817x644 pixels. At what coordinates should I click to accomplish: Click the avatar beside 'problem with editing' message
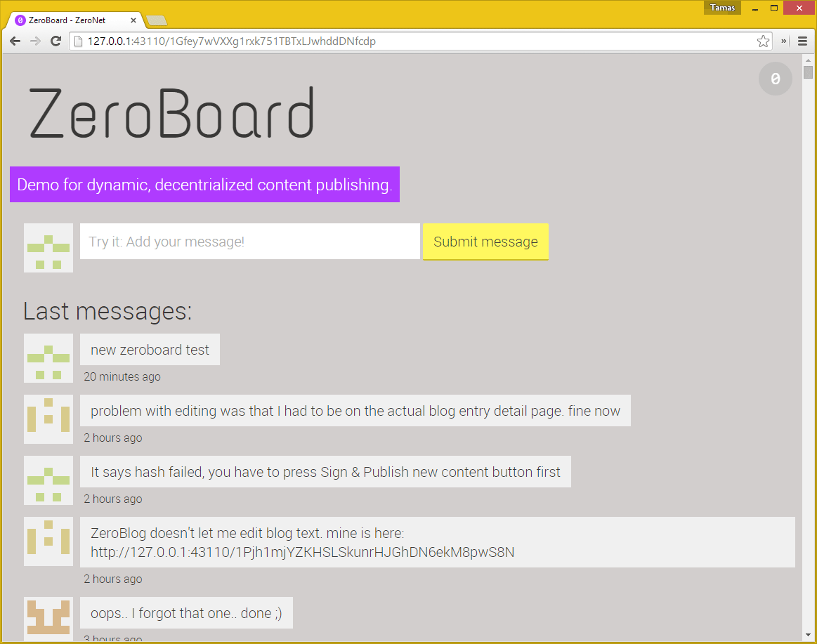(x=48, y=419)
